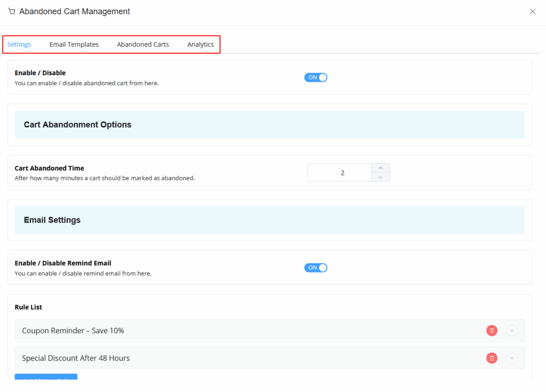Screen dimensions: 546x392
Task: Click the shopping cart icon in the title
Action: tap(12, 11)
